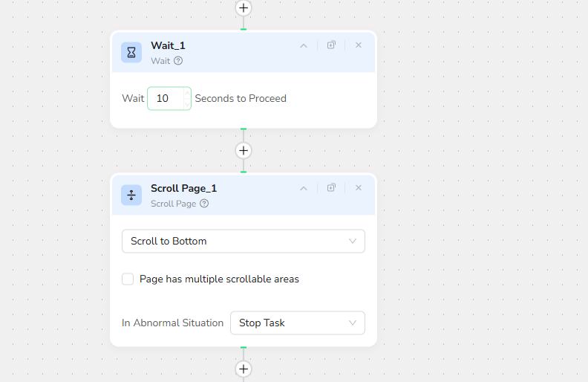The image size is (588, 382).
Task: Add a step above Wait_1
Action: point(244,7)
